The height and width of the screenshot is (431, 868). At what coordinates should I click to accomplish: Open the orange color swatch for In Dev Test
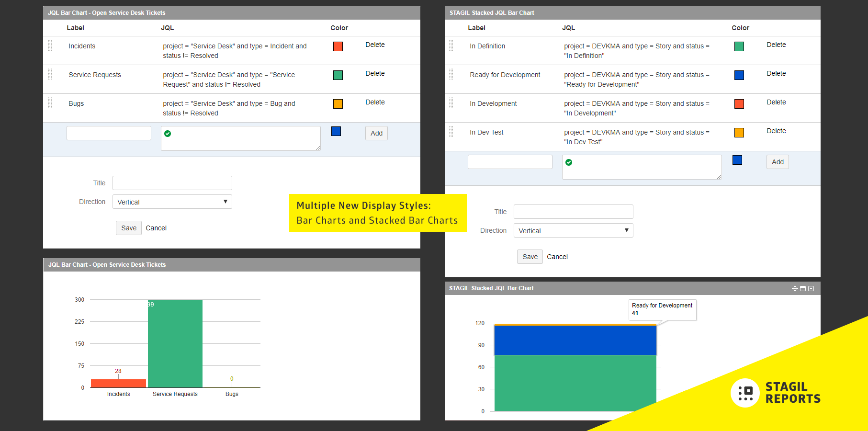pyautogui.click(x=739, y=133)
